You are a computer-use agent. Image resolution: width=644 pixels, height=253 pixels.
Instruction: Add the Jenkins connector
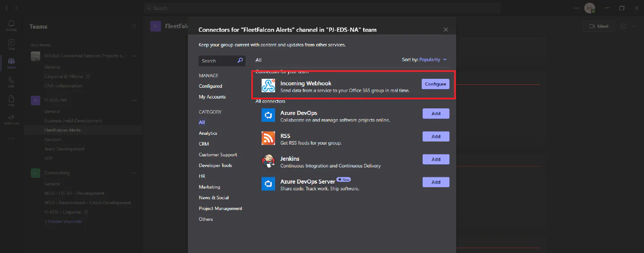[436, 159]
